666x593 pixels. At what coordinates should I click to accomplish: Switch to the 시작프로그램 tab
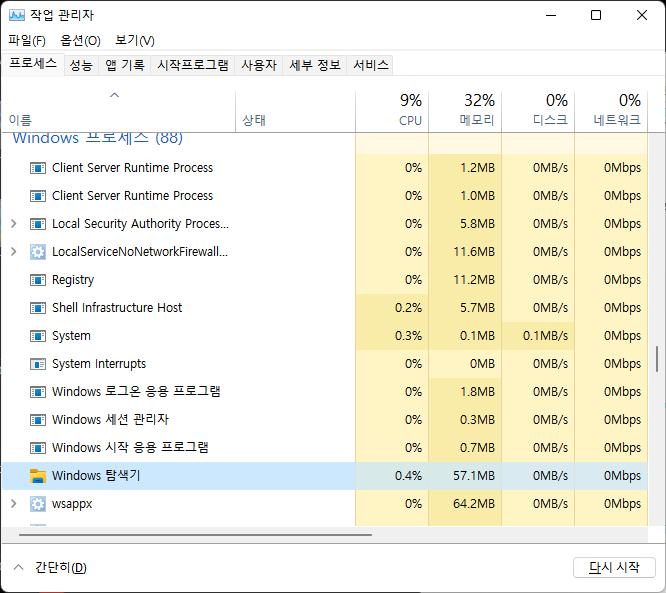[193, 65]
